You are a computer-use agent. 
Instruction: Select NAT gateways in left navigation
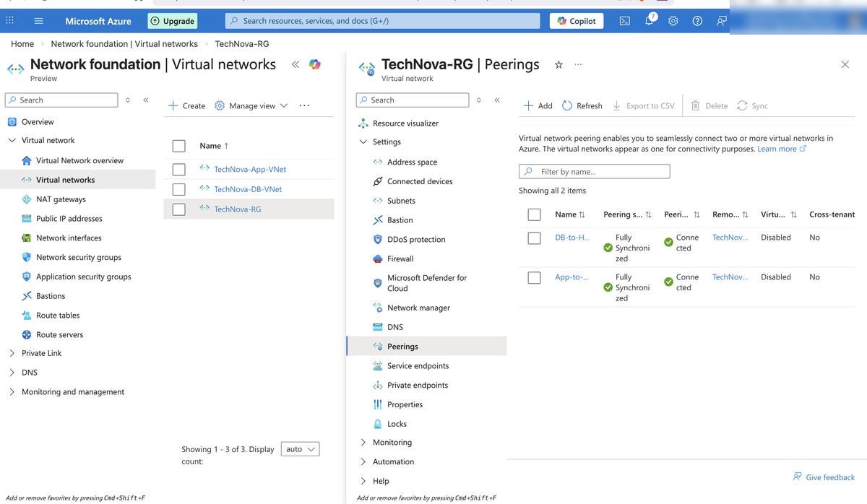61,199
